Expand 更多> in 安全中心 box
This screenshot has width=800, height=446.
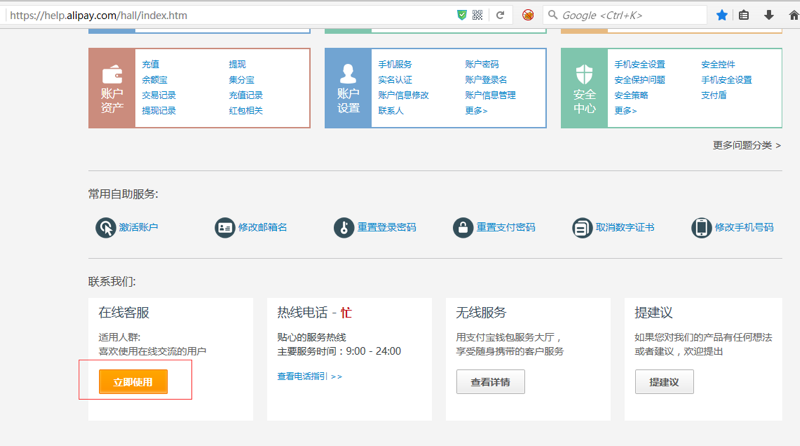626,110
